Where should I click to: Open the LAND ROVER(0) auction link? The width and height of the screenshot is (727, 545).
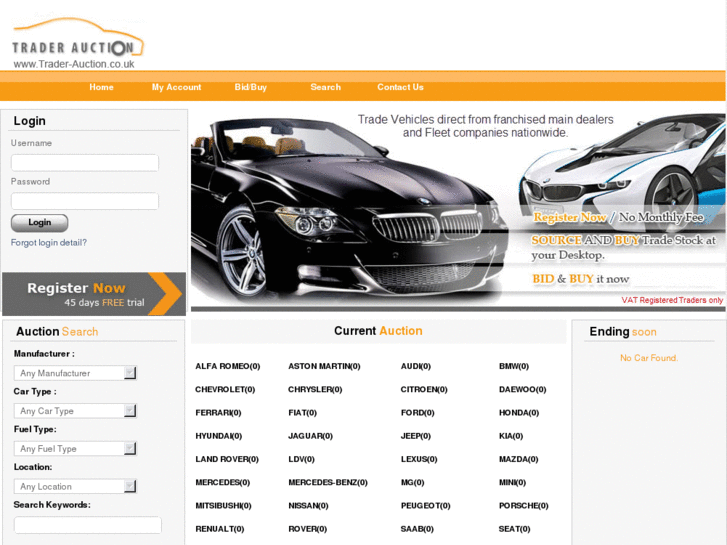tap(227, 459)
